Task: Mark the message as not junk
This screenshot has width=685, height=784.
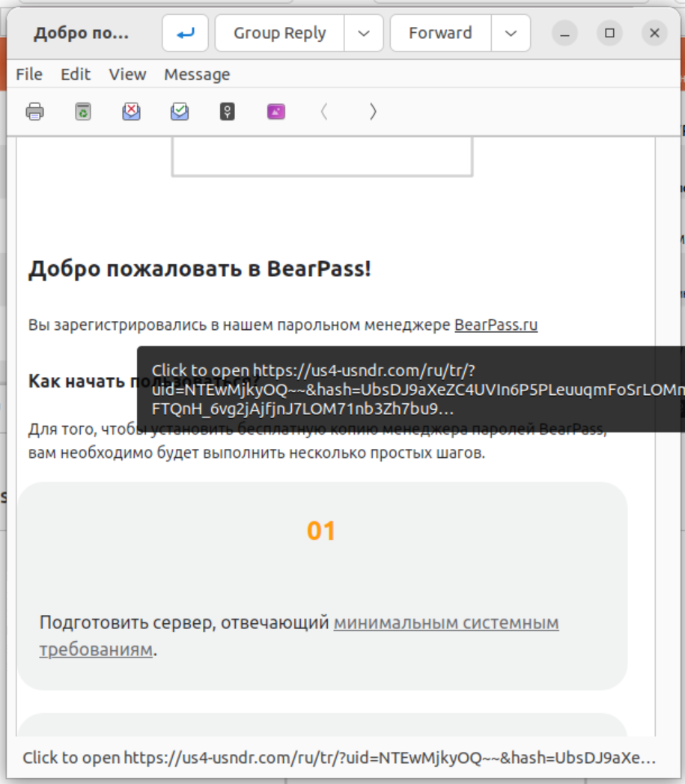Action: coord(180,112)
